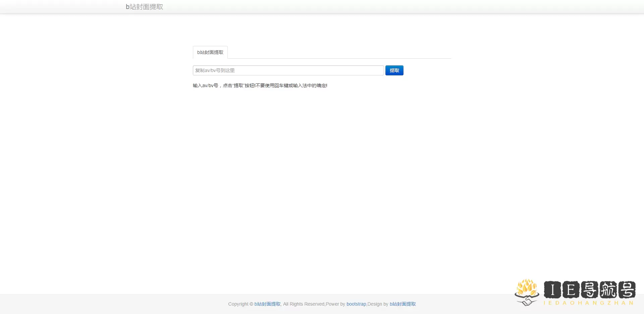Click the "航" character in watermark logo
Image resolution: width=644 pixels, height=314 pixels.
pyautogui.click(x=608, y=290)
